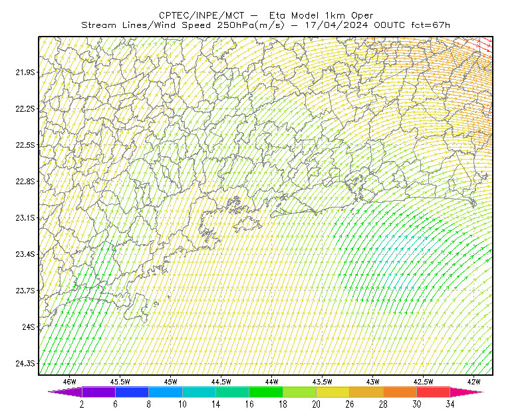The width and height of the screenshot is (532, 411).
Task: Click the bright green 16–18 legend swatch
Action: [266, 392]
